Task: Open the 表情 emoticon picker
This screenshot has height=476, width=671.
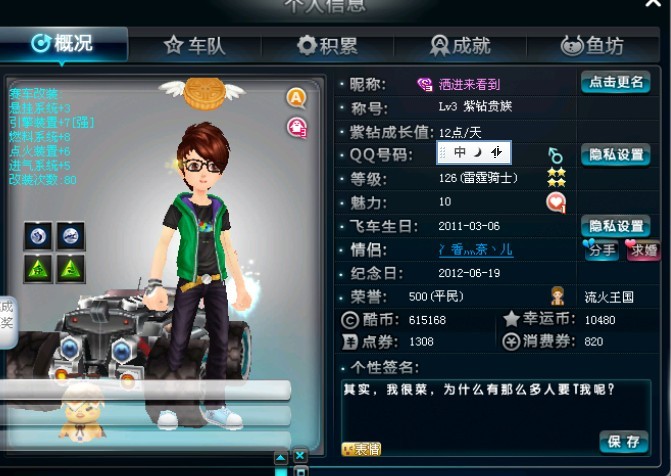Action: pos(361,449)
